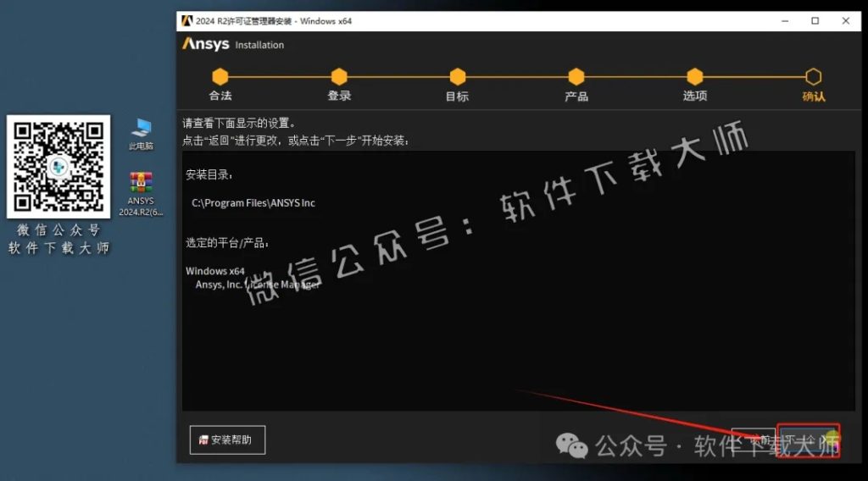Click the 登录 step hexagon marker

coord(339,77)
